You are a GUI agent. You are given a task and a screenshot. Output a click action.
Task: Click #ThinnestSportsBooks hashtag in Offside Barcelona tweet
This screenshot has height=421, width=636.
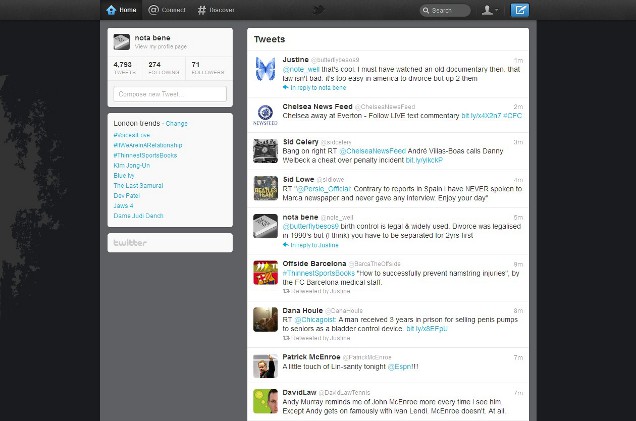(x=319, y=273)
